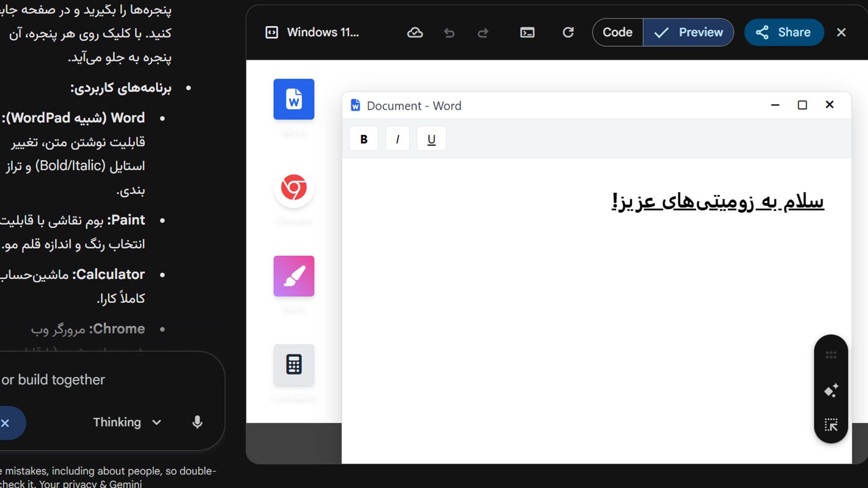Switch to the Code tab
The height and width of the screenshot is (488, 868).
pos(617,32)
